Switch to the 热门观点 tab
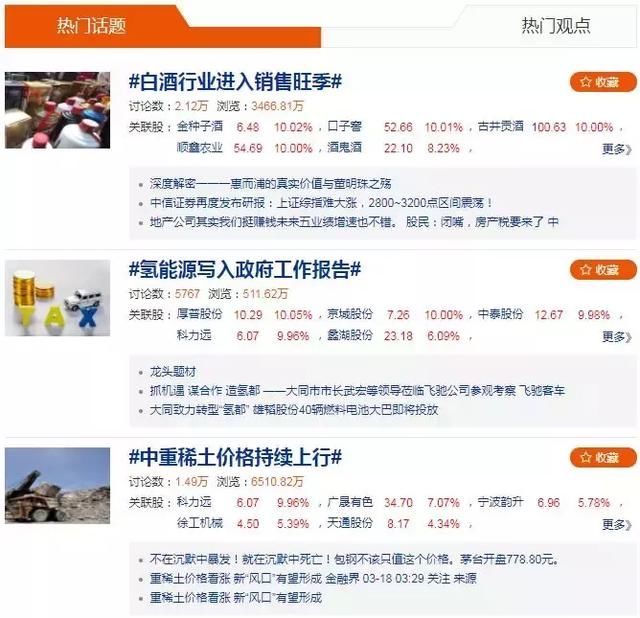 coord(556,26)
